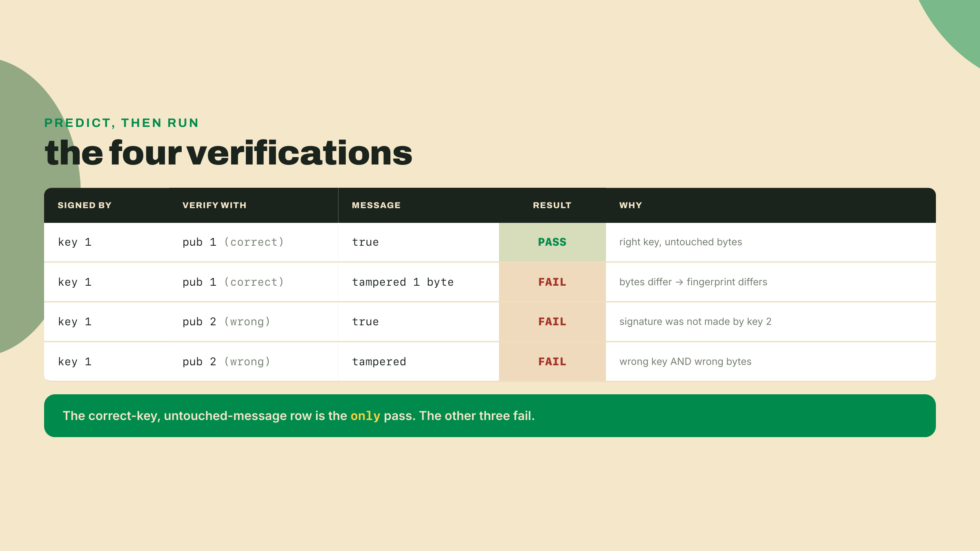
Task: Click 'pub 1 (correct)' in the PASS row
Action: click(x=233, y=242)
